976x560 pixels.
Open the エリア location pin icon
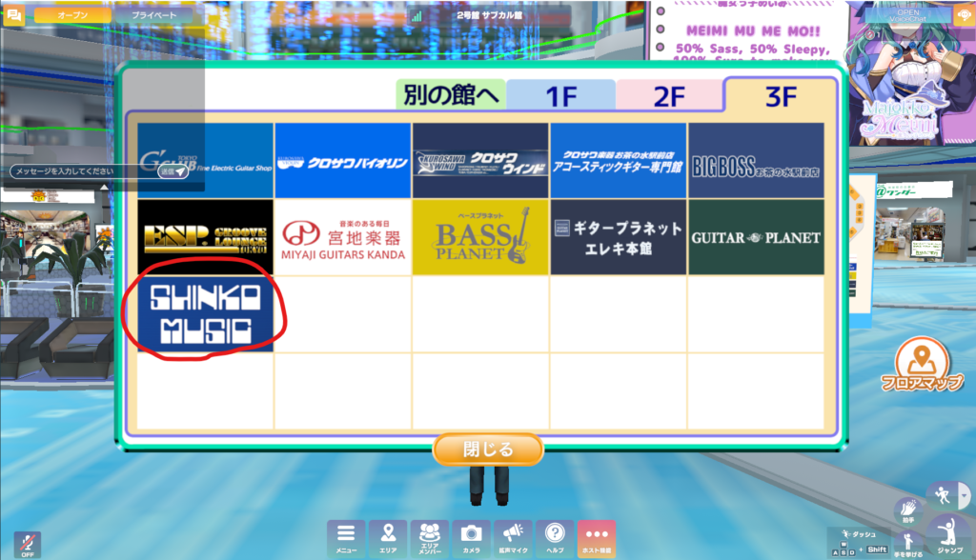[x=388, y=538]
